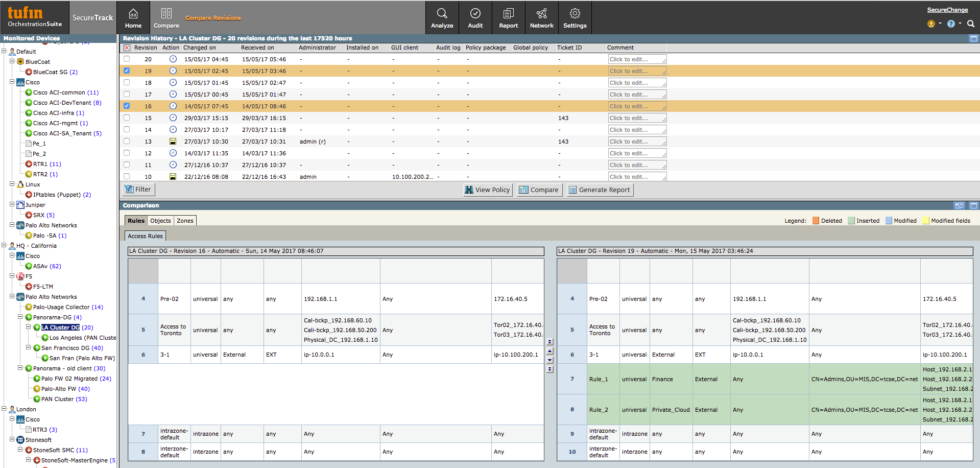Check the box for revision 15

tap(127, 118)
